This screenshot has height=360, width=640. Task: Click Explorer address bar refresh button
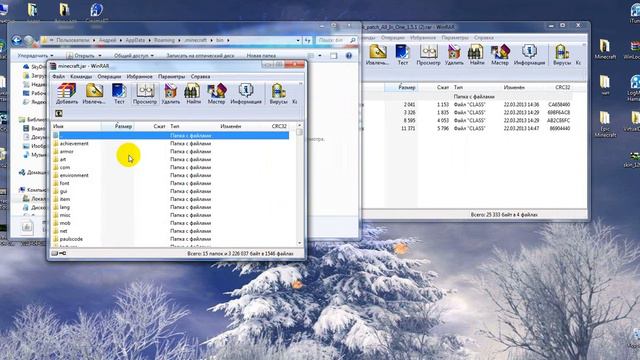307,40
